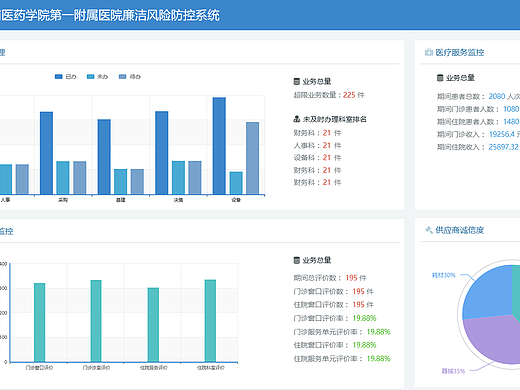Select the 门诊服务单元评价率 19.88% row
Viewport: 520px width, 390px height.
[342, 332]
